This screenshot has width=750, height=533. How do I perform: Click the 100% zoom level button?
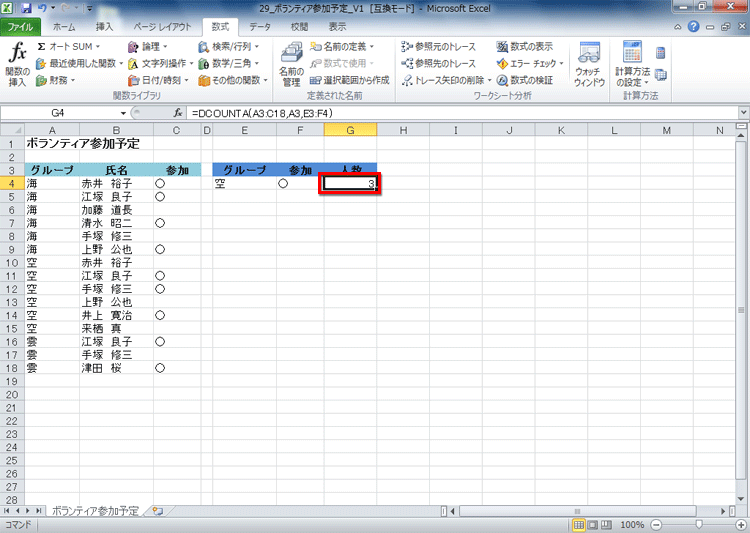[x=632, y=525]
